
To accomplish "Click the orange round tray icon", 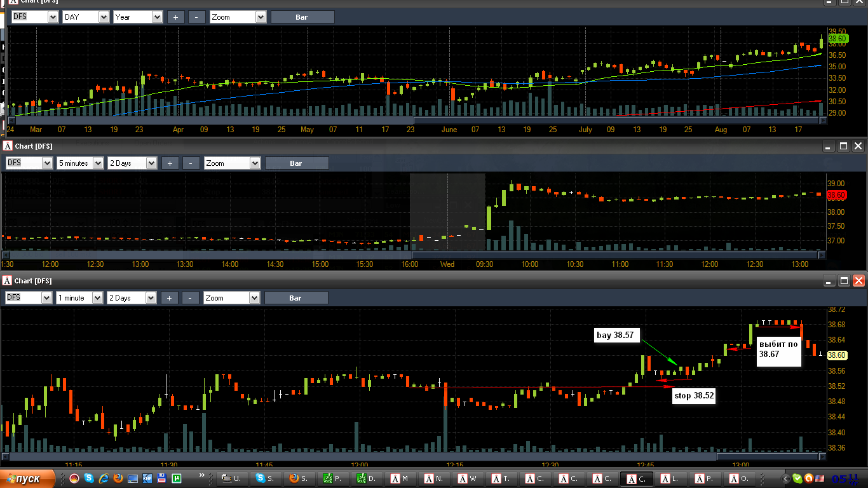I will 809,478.
